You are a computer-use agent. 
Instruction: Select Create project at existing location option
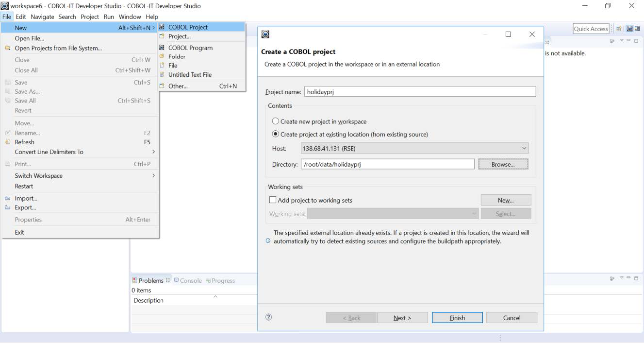276,135
